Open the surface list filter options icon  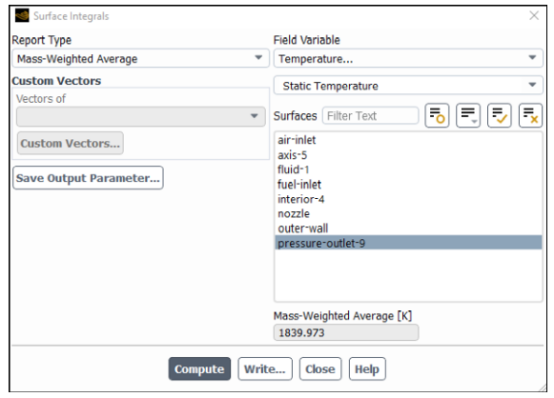click(x=468, y=116)
